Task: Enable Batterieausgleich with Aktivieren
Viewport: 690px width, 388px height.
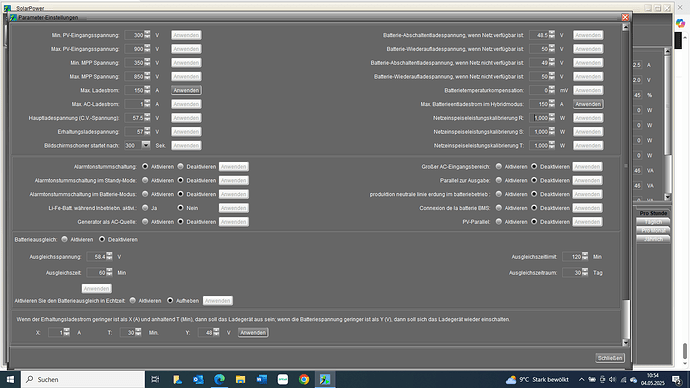Action: click(65, 239)
